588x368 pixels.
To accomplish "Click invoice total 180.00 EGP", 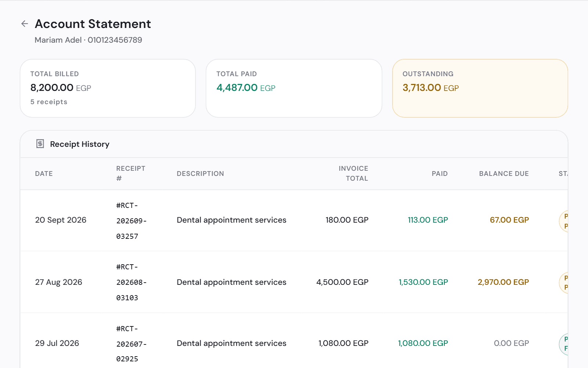I will [x=347, y=220].
